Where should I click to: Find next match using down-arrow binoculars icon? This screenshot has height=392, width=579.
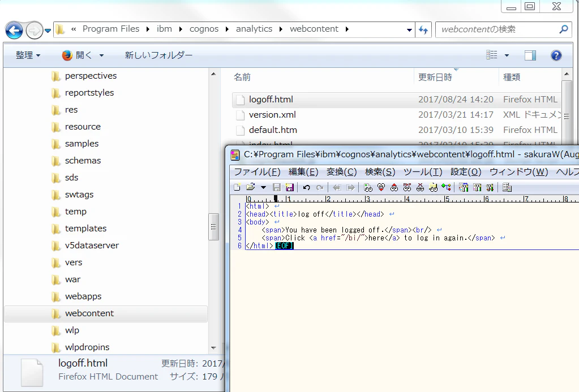[x=381, y=187]
